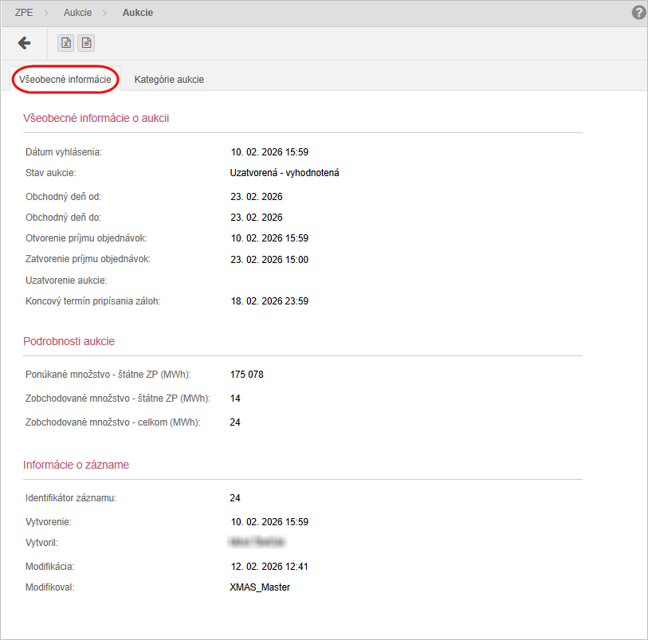Go to ZPE in the breadcrumb
The image size is (648, 644).
pos(24,13)
